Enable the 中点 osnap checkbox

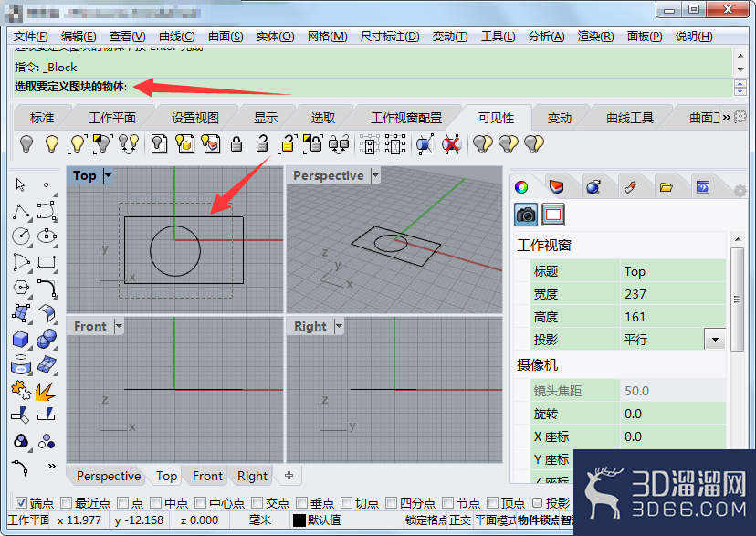pos(156,503)
